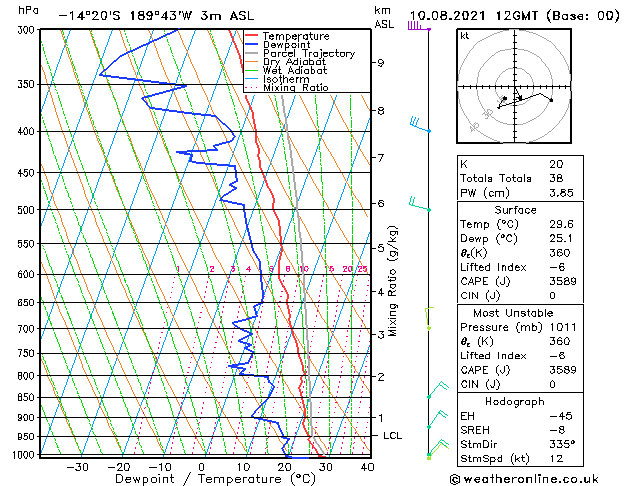Screen dimensions: 629x486
Task: Click the purple wind barb at 300 hPa
Action: [x=419, y=26]
